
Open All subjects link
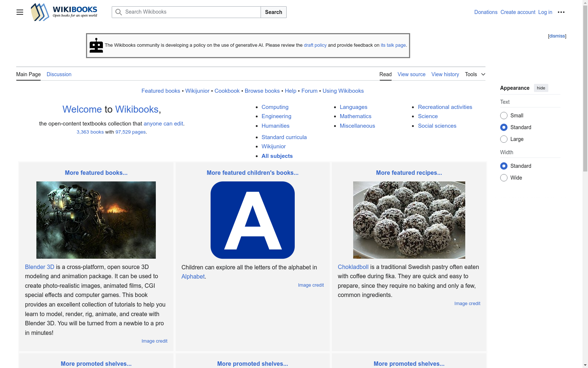[277, 156]
